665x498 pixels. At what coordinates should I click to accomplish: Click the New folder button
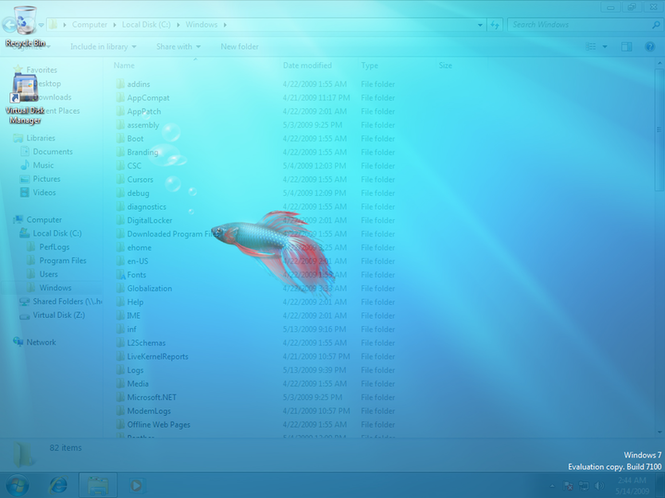(240, 46)
